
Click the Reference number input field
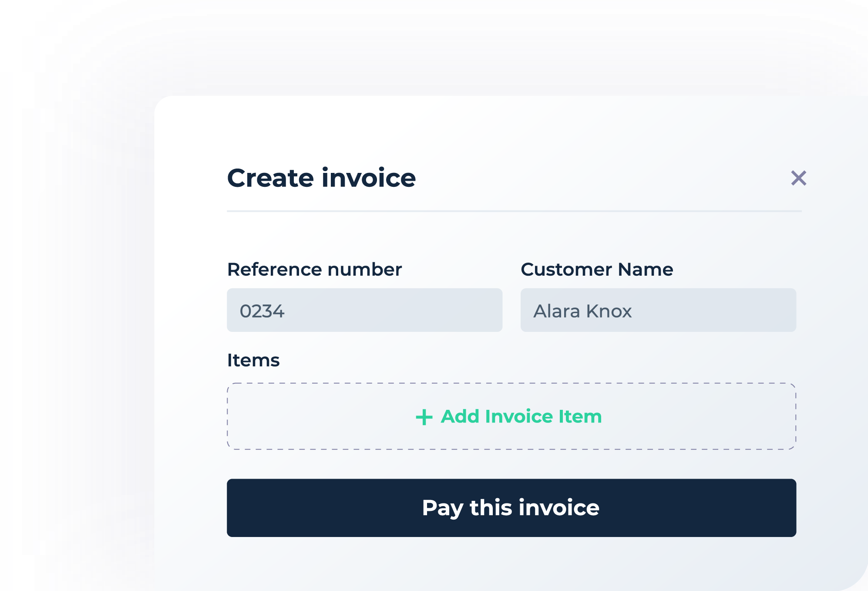365,310
